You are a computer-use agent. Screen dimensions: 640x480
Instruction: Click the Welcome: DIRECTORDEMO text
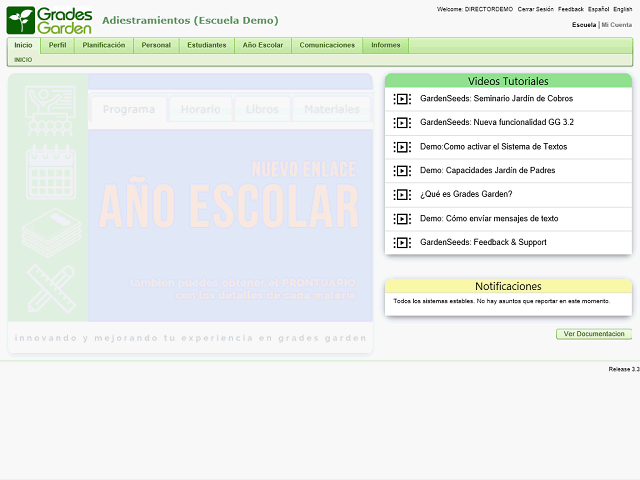[475, 9]
